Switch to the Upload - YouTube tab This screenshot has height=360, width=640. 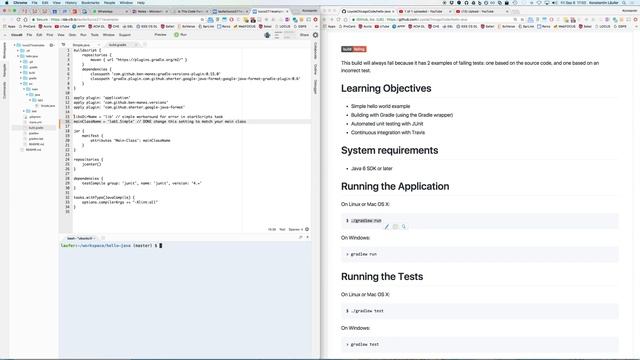click(481, 11)
